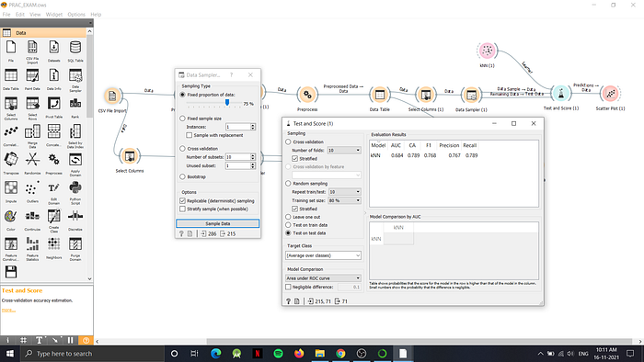Open the Target Class combo box
Viewport: 644px width, 362px height.
[323, 255]
